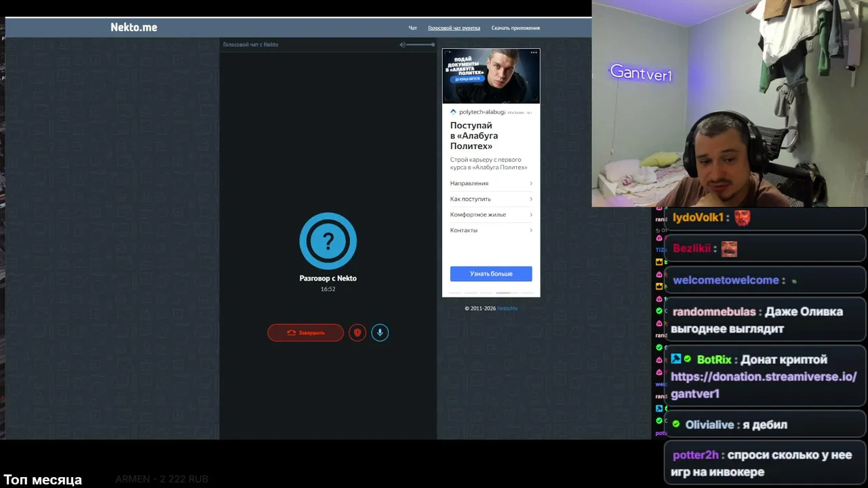Open the streamiverse donation link in chat
The image size is (868, 488).
pyautogui.click(x=764, y=385)
